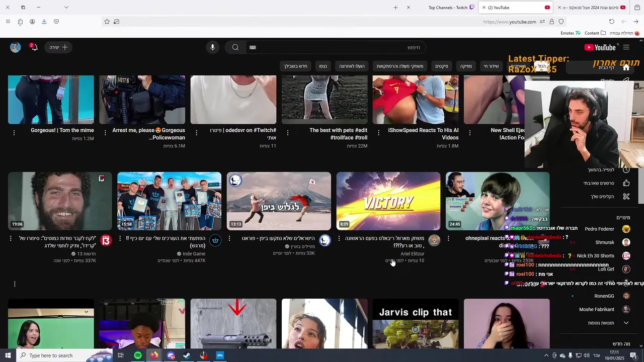Open options menu for Inde Game video
The height and width of the screenshot is (362, 644).
tap(120, 238)
